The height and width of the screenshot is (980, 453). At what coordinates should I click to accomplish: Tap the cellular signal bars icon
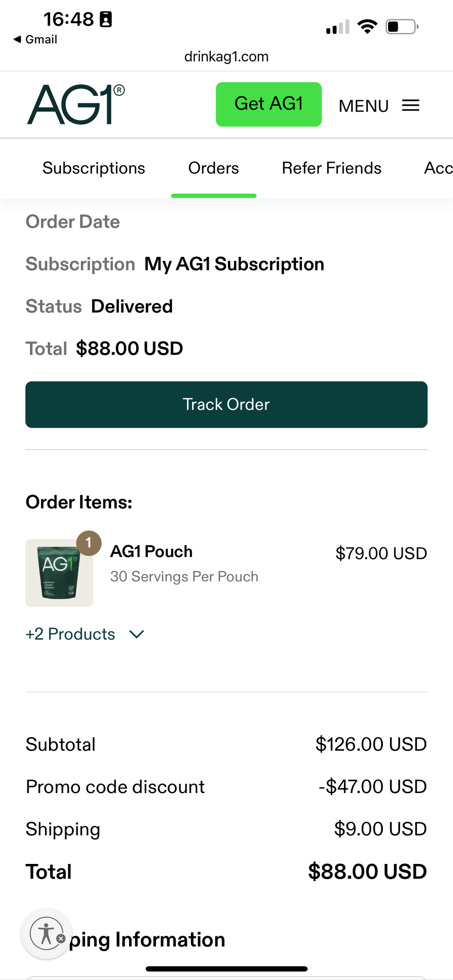pos(337,27)
